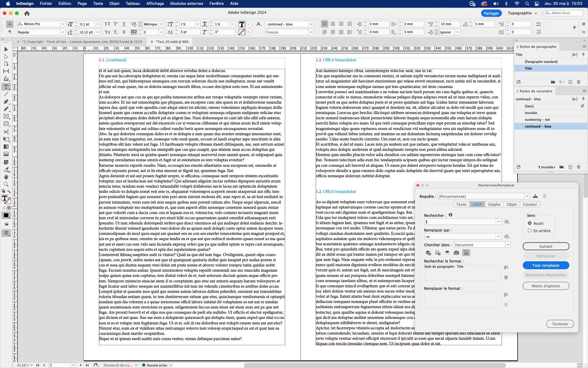
Task: Click the 'Terminer' button
Action: click(560, 324)
